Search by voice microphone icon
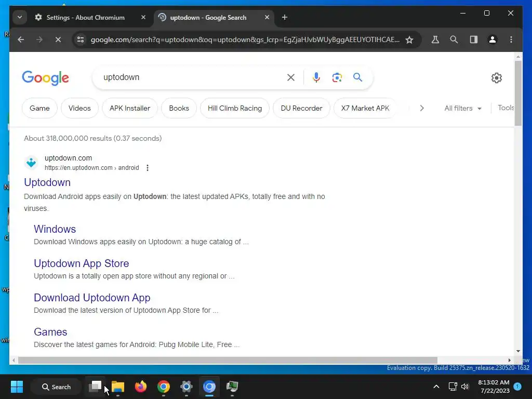This screenshot has width=532, height=399. 316,77
